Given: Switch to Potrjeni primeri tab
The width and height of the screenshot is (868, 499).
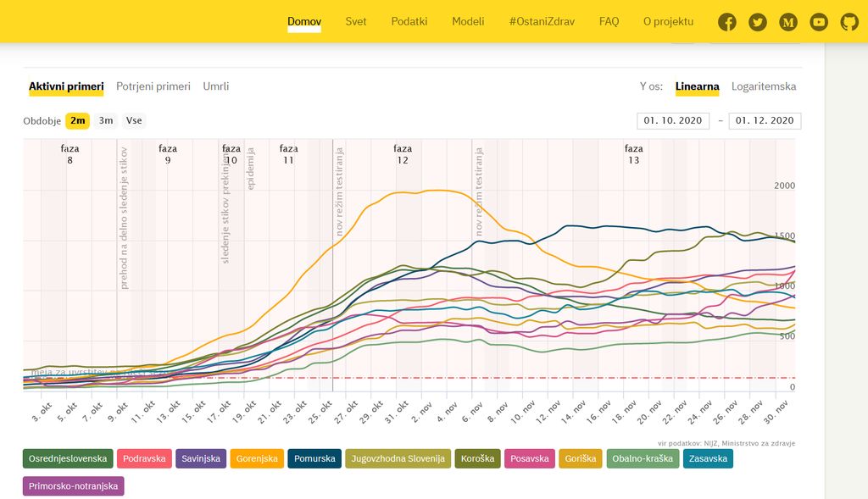Looking at the screenshot, I should 153,86.
